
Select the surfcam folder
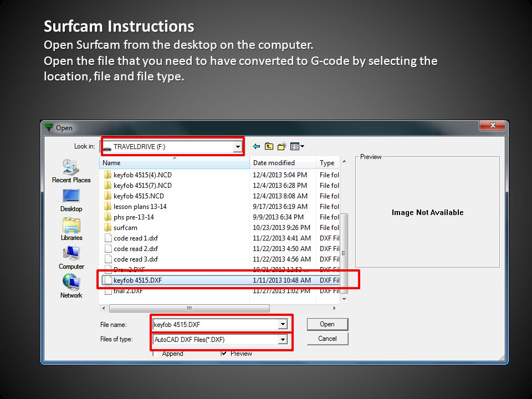tap(125, 228)
